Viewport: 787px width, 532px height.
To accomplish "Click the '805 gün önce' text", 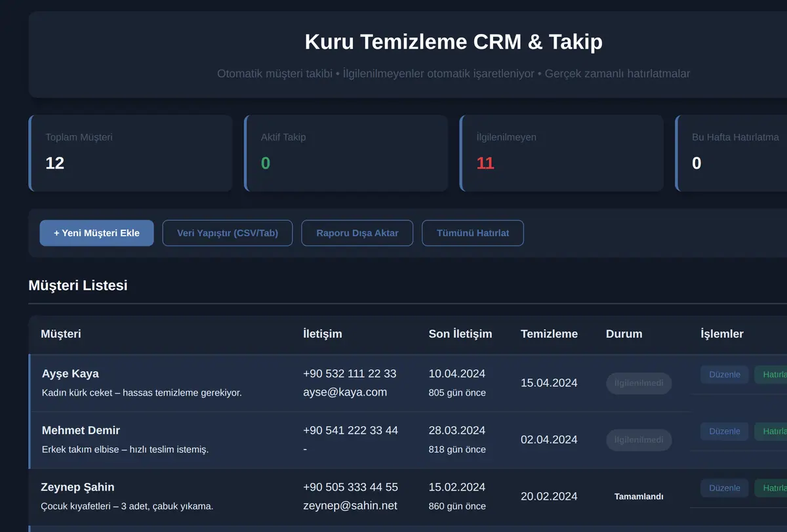I will (457, 393).
